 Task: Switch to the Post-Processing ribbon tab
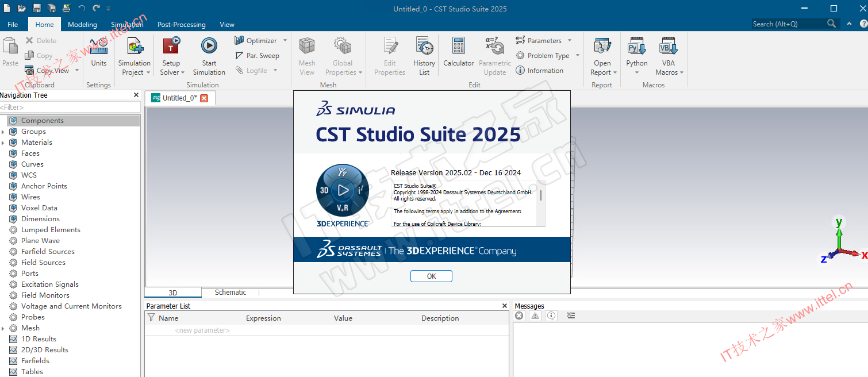pos(182,25)
